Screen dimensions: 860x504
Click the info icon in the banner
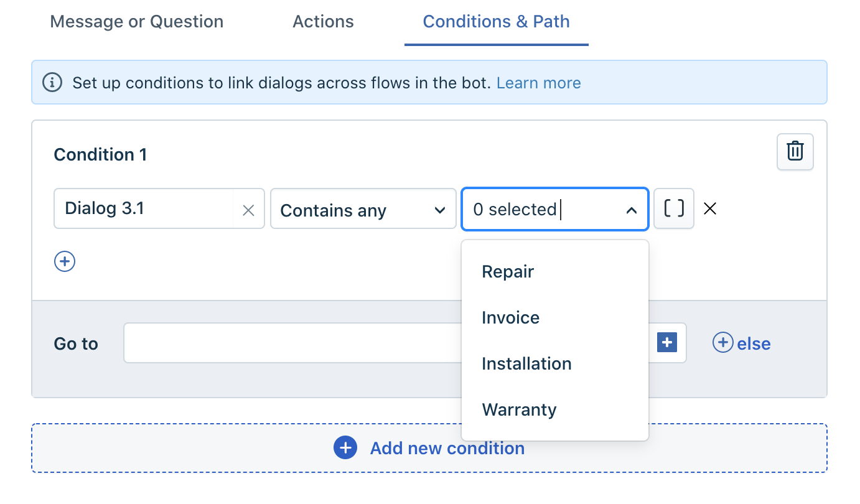(x=52, y=82)
